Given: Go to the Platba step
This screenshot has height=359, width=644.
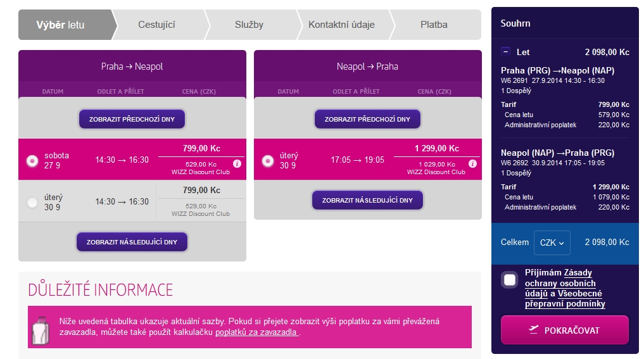Looking at the screenshot, I should click(x=434, y=25).
